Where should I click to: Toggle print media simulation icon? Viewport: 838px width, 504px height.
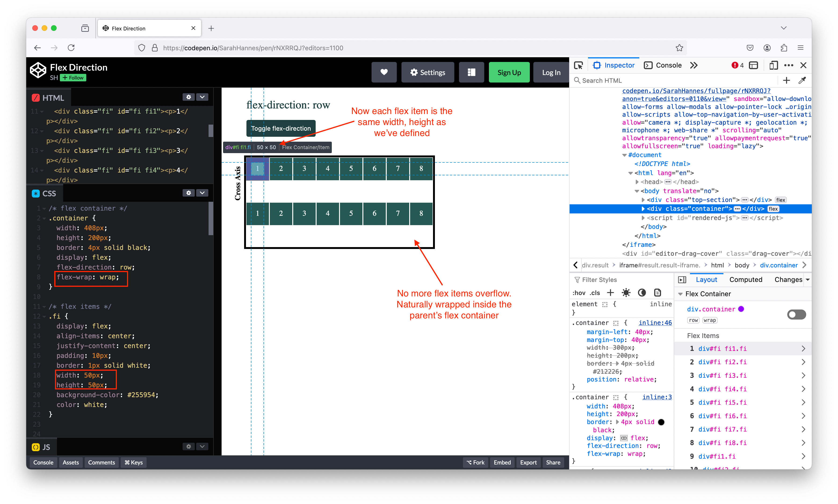click(x=658, y=293)
